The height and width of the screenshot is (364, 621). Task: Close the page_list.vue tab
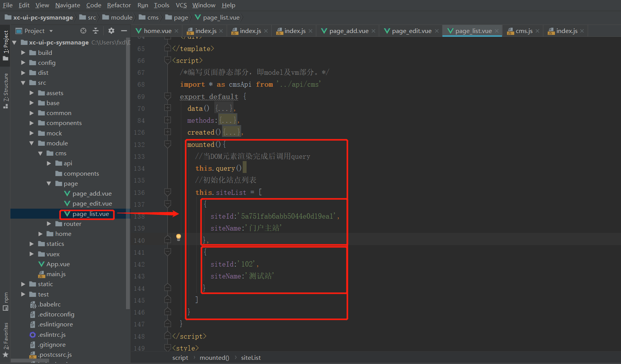coord(497,31)
